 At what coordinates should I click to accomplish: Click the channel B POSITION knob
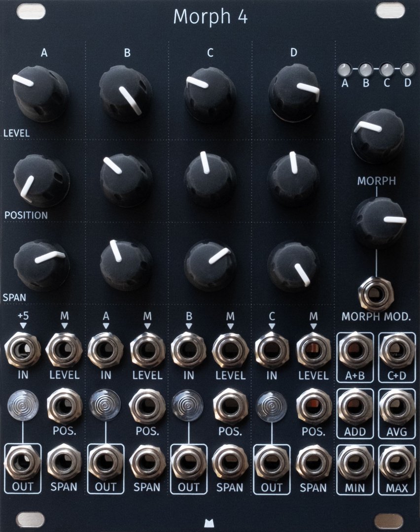[x=126, y=180]
